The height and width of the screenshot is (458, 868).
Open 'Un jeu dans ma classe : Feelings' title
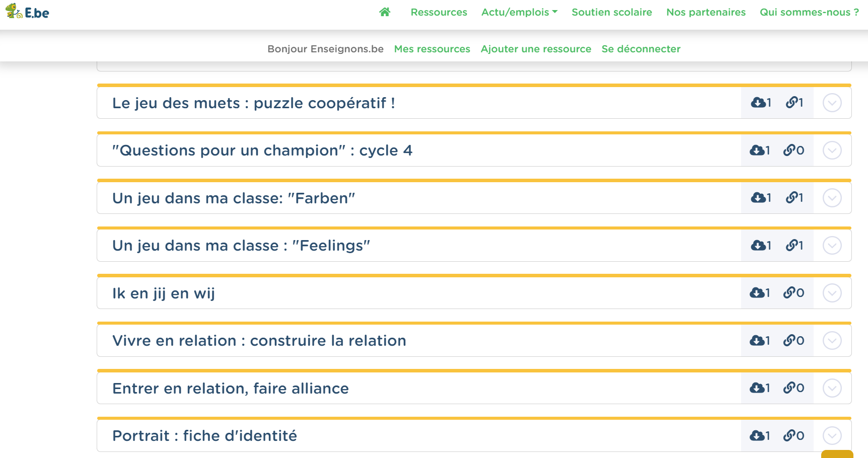pyautogui.click(x=241, y=246)
